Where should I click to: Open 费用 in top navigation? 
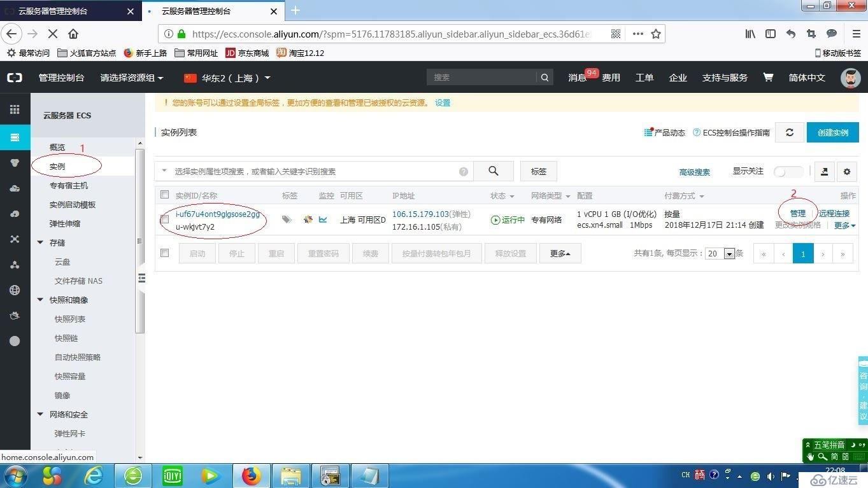coord(611,78)
